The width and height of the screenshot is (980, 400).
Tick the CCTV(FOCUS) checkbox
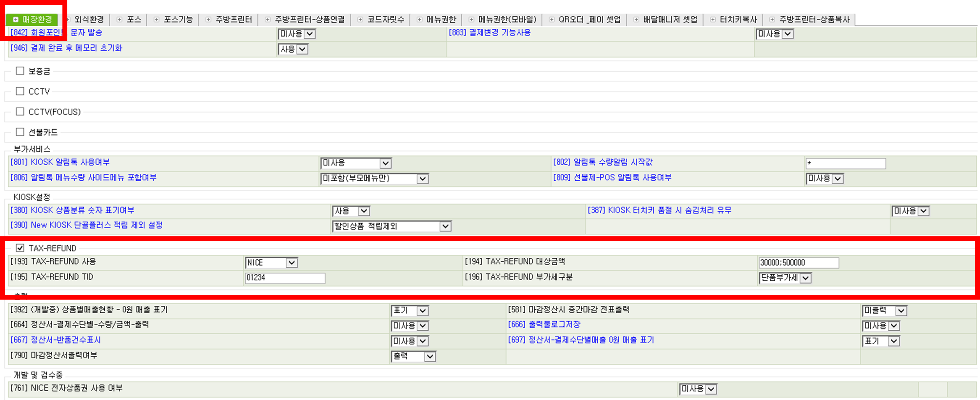(20, 112)
